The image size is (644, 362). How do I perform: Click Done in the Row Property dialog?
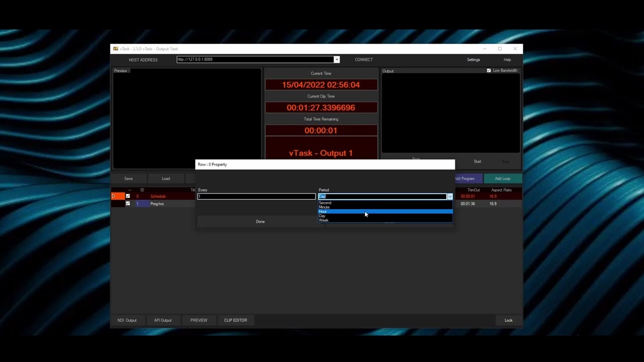pos(260,221)
